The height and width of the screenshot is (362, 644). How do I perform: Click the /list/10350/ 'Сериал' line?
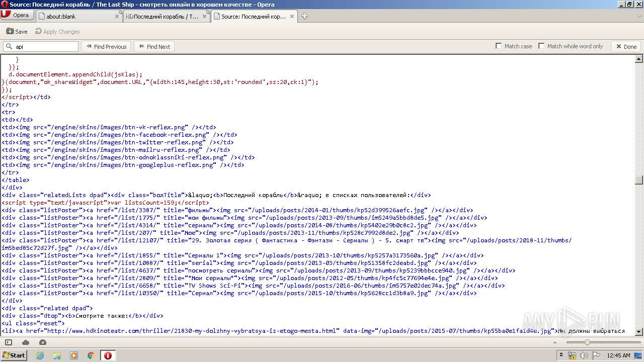pos(239,293)
